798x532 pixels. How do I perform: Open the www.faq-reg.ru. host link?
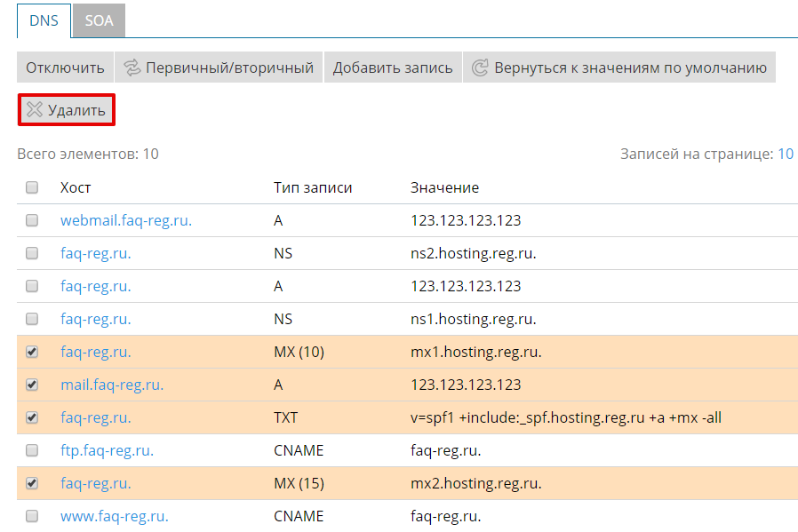[114, 516]
